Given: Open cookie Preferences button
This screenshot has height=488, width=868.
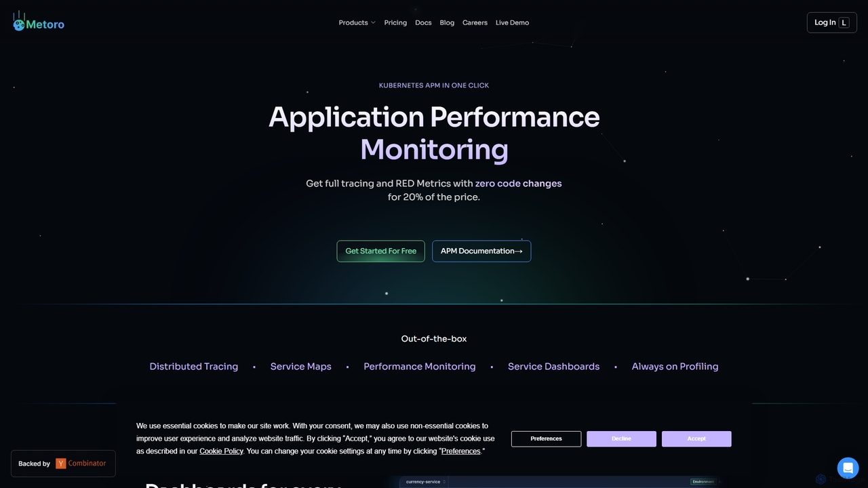Looking at the screenshot, I should (546, 439).
